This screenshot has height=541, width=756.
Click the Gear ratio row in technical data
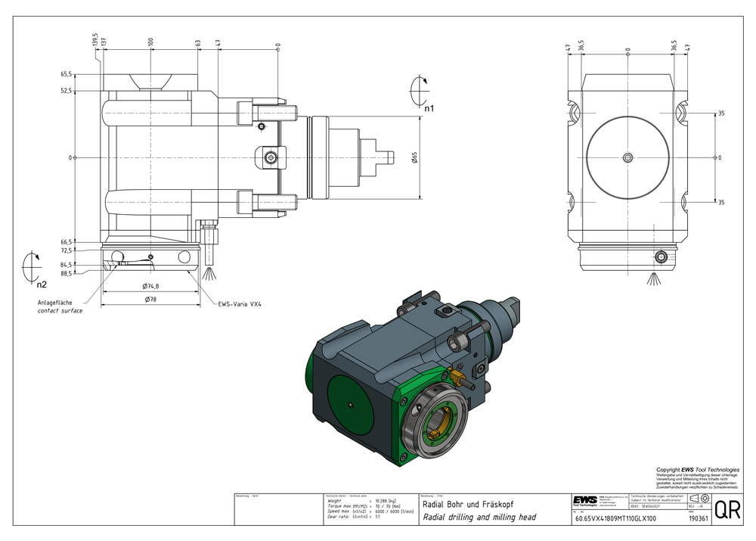click(x=354, y=516)
